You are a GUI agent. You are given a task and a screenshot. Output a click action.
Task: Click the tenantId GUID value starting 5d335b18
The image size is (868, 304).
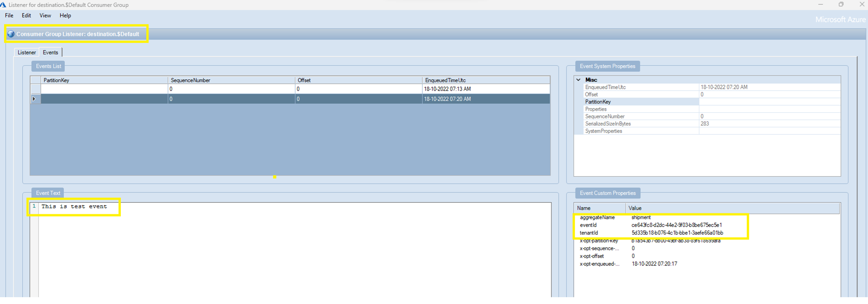point(677,233)
